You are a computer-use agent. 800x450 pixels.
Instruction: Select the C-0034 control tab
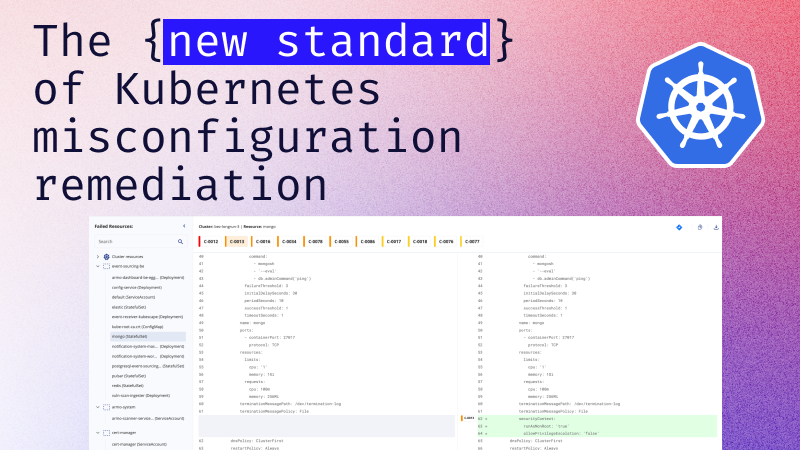point(288,242)
